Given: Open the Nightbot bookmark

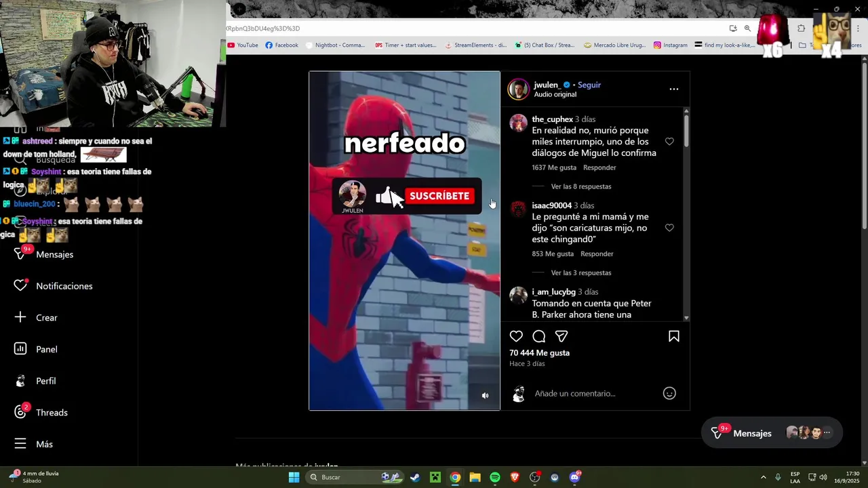Looking at the screenshot, I should (x=336, y=45).
